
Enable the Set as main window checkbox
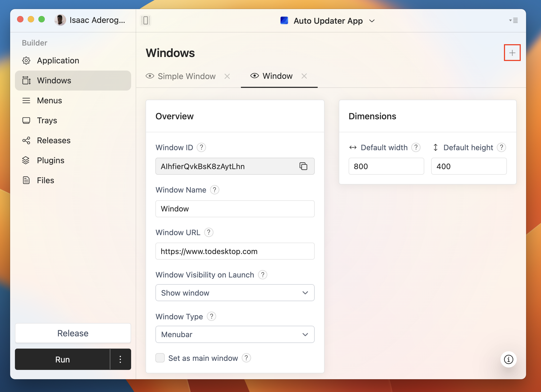coord(160,358)
